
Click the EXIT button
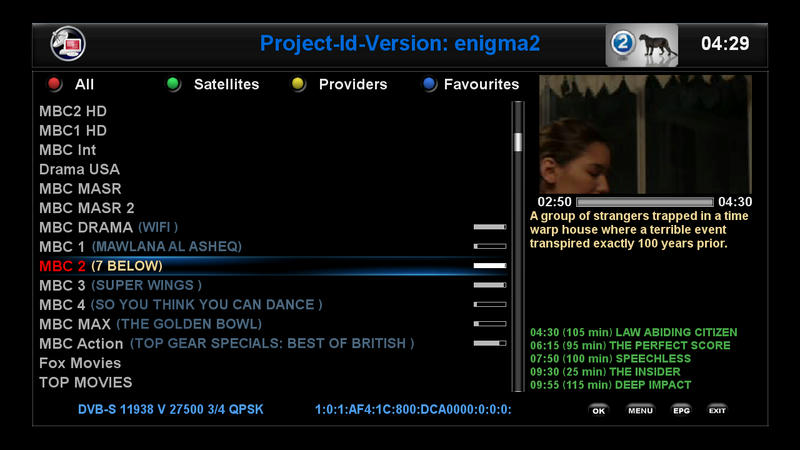pos(717,410)
